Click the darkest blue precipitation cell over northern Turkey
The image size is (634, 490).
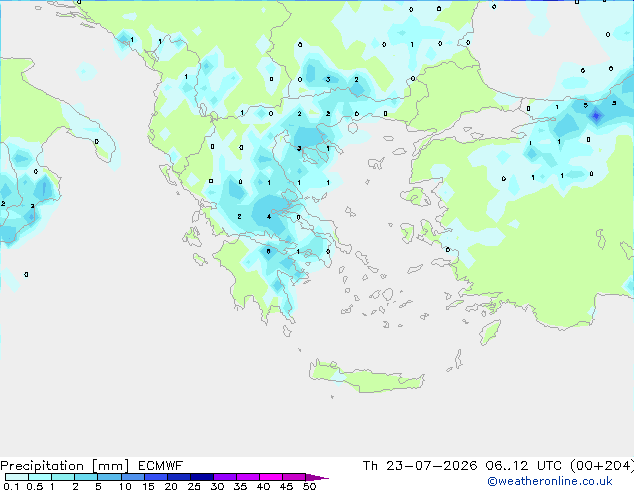(x=596, y=116)
